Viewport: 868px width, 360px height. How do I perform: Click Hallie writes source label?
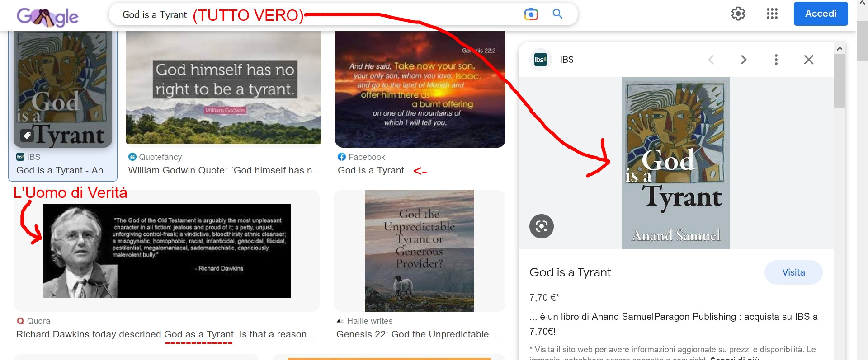[370, 321]
